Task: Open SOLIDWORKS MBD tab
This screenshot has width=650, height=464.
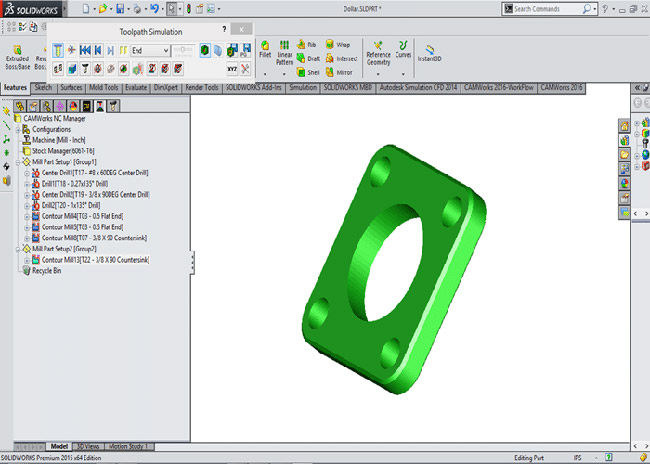Action: click(x=348, y=87)
